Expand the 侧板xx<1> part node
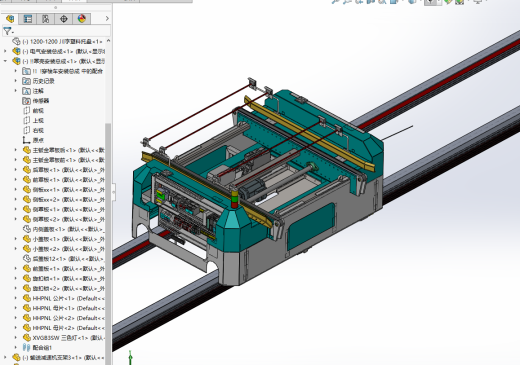Screen dimensions: 520x365 pos(15,189)
